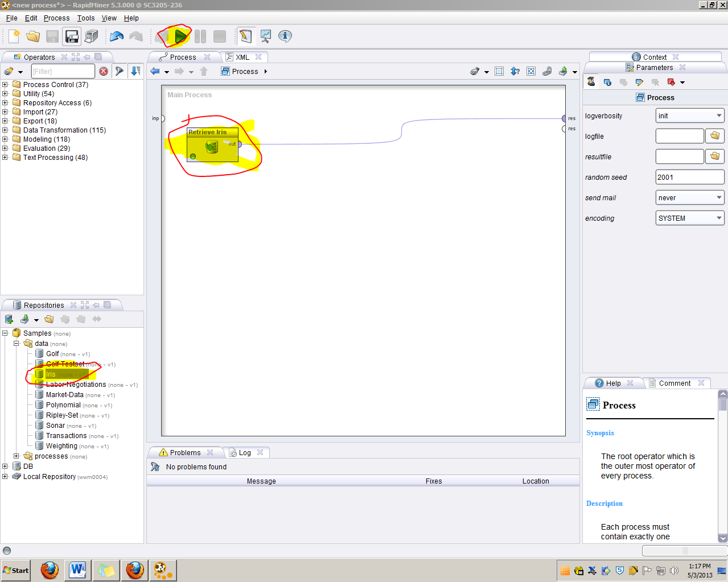Browse for a logfile with folder button

coord(715,136)
